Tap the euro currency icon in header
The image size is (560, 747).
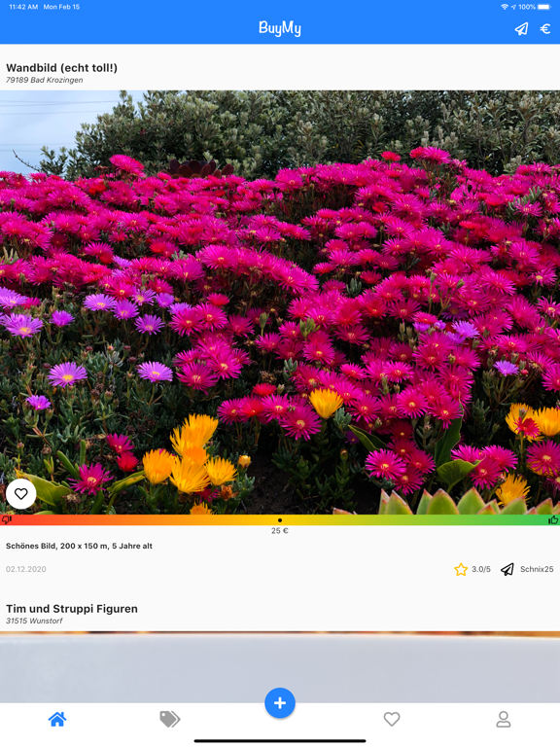coord(545,29)
